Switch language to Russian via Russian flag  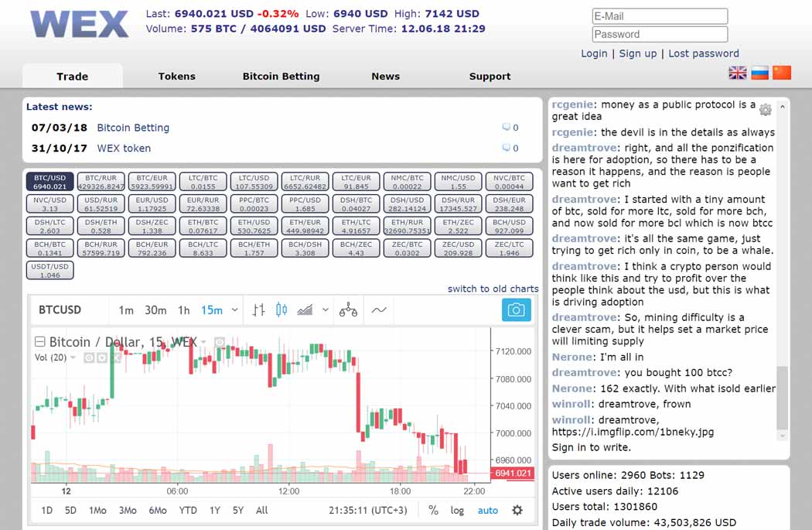coord(759,73)
